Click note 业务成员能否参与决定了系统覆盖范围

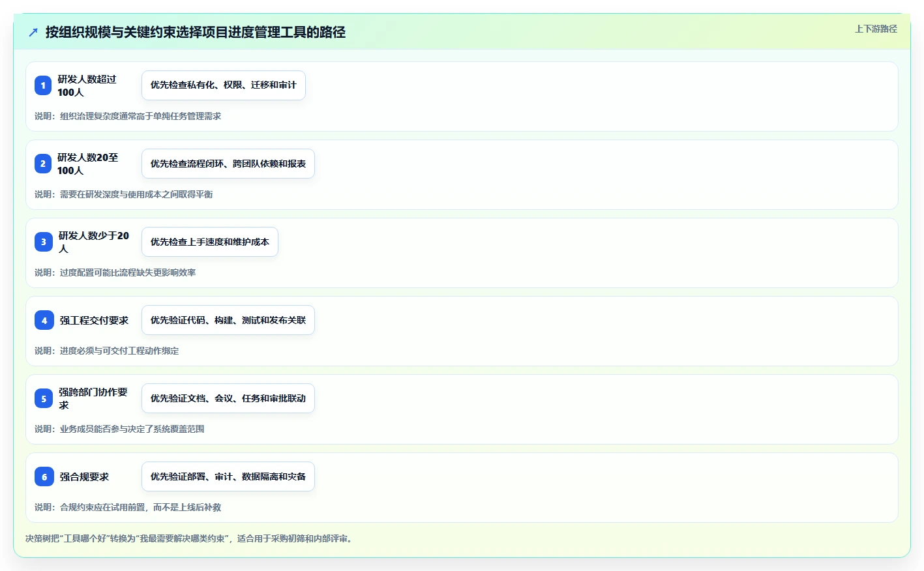point(119,429)
